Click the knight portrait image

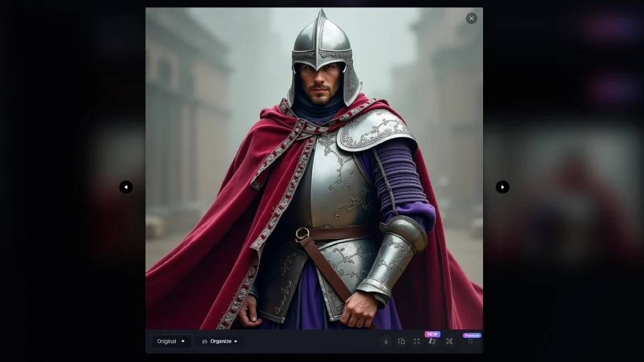[x=314, y=168]
